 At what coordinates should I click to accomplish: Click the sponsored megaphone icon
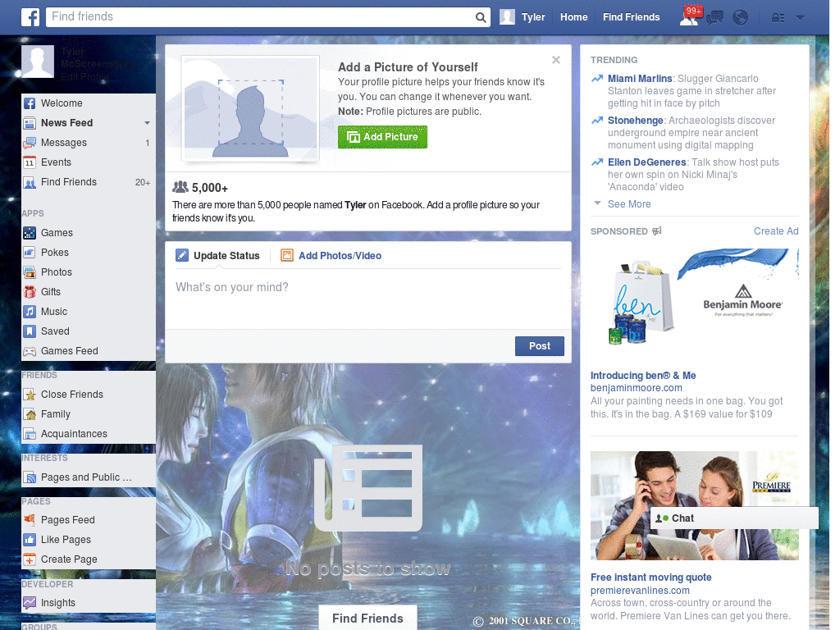pos(657,231)
